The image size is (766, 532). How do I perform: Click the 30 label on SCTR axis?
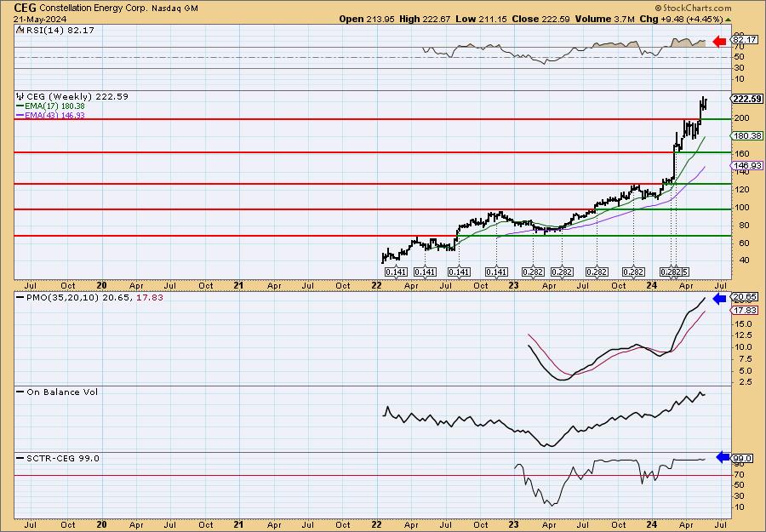click(x=739, y=496)
